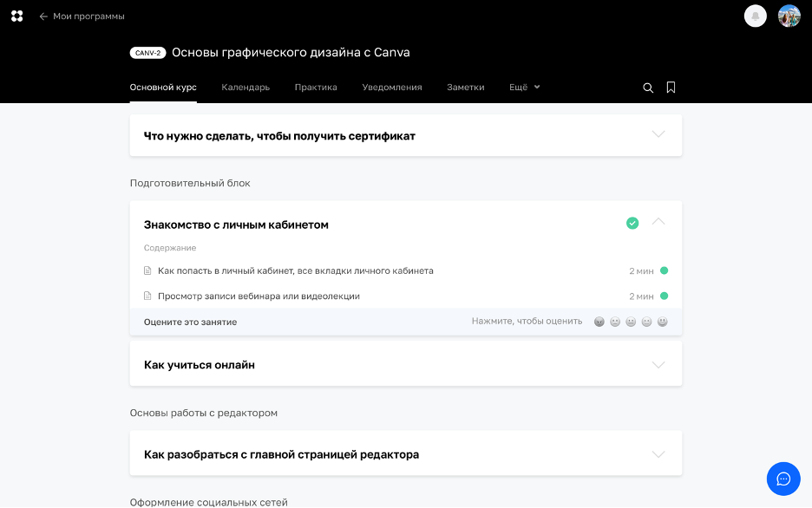Click the Как учиться онлайн heading

tap(200, 365)
